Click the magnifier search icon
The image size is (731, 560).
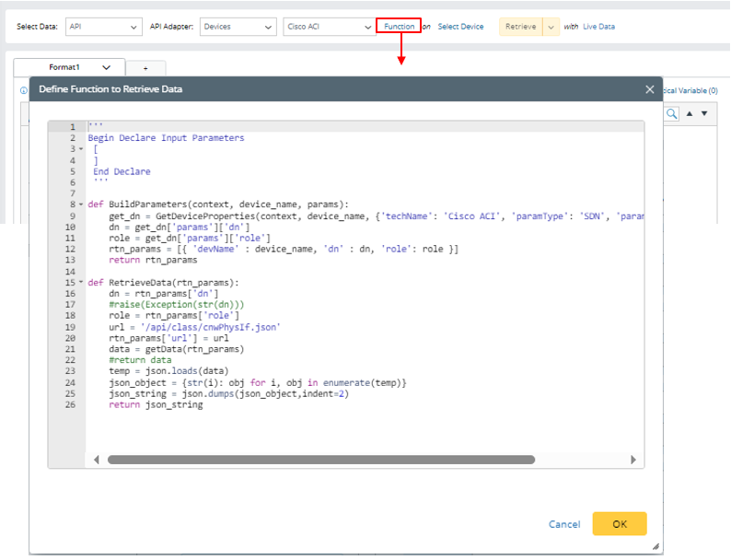(671, 113)
